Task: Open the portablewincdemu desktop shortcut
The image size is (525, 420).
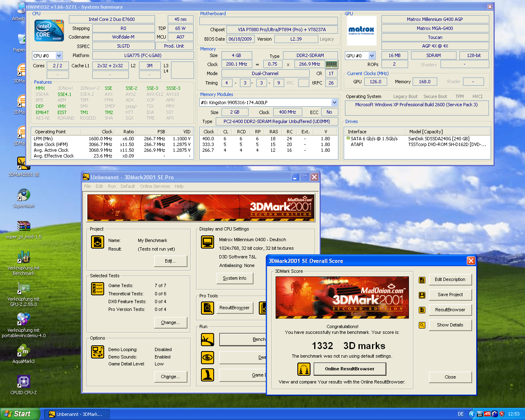Action: (23, 324)
